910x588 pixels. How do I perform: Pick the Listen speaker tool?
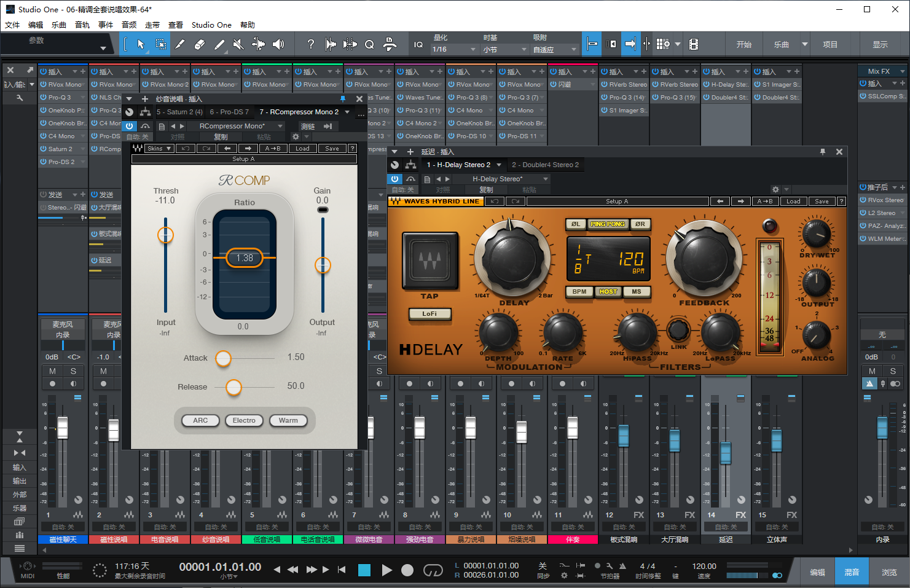[278, 44]
